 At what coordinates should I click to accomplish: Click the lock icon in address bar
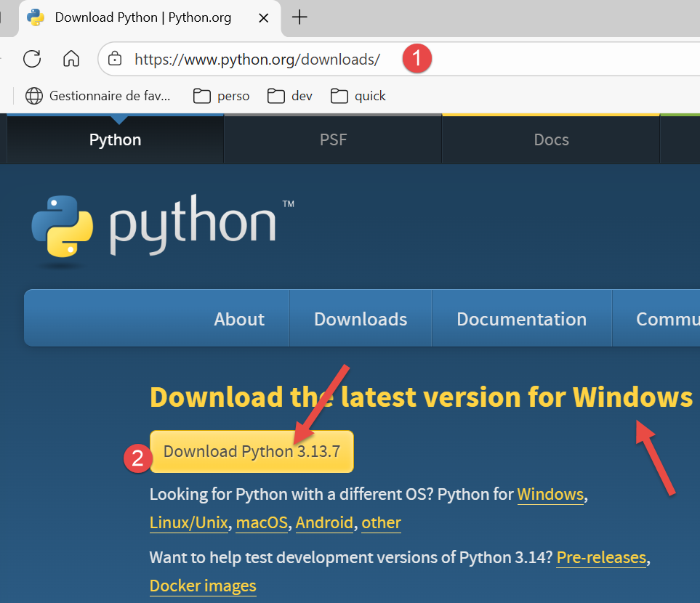[x=115, y=59]
